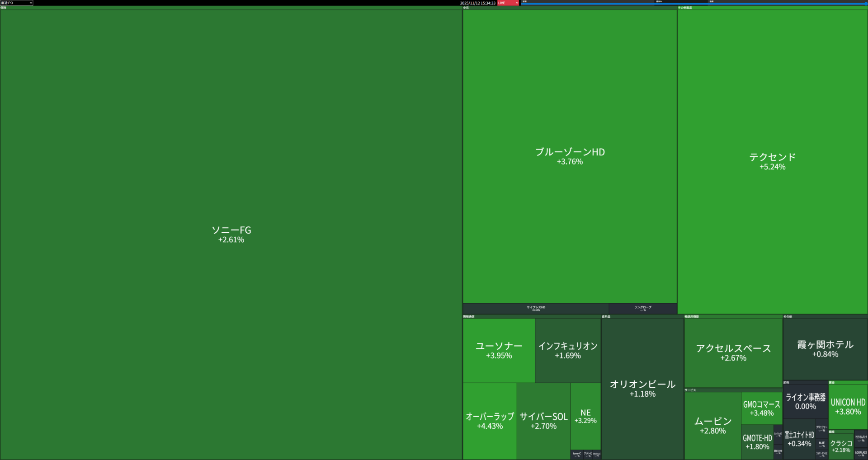The width and height of the screenshot is (868, 460).
Task: Open the LIVE mode dropdown
Action: click(508, 3)
